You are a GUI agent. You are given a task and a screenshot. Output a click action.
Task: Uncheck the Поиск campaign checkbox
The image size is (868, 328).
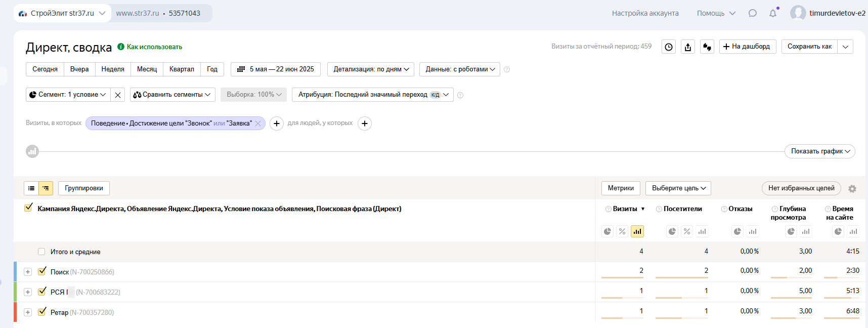point(42,271)
